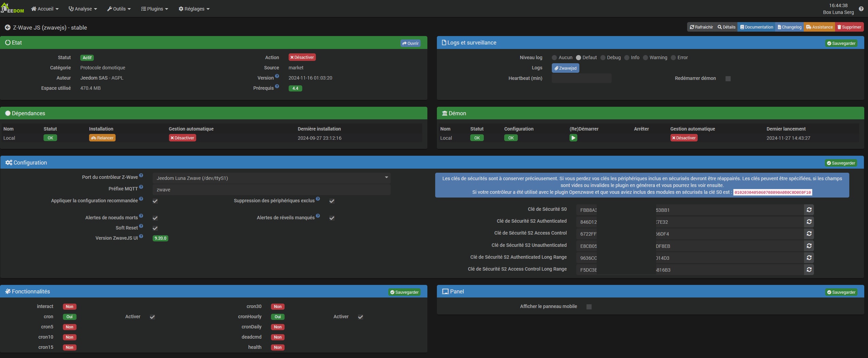Regenerate the S2 Access Control Long Range key
The height and width of the screenshot is (358, 868).
[x=809, y=270]
